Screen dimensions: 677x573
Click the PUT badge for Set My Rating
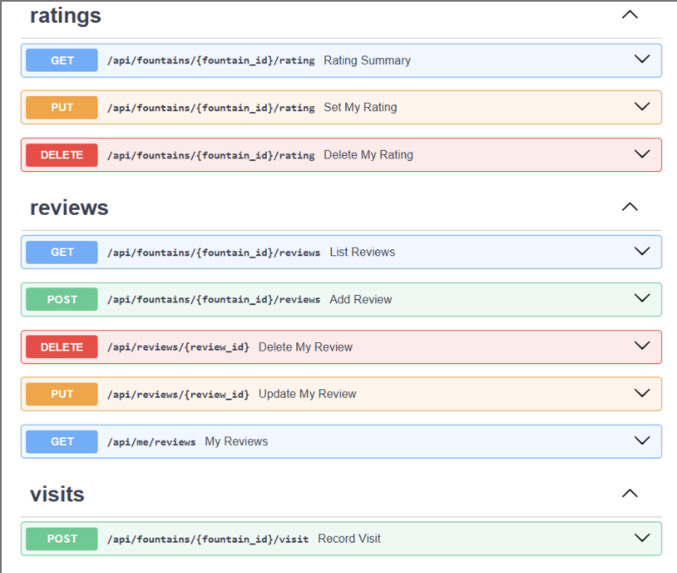pyautogui.click(x=62, y=107)
